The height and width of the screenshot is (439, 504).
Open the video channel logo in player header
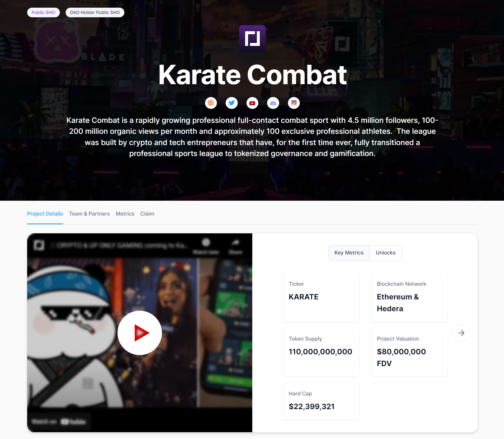(39, 245)
